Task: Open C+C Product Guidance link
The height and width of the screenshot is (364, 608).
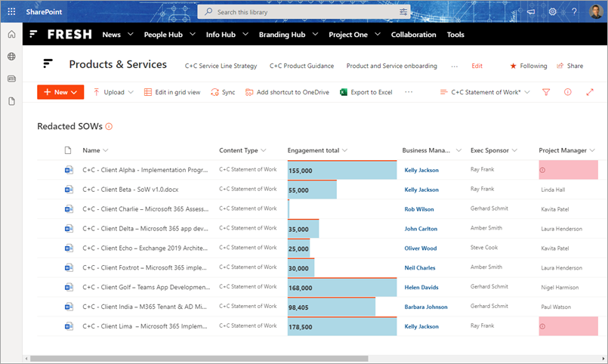Action: point(301,66)
